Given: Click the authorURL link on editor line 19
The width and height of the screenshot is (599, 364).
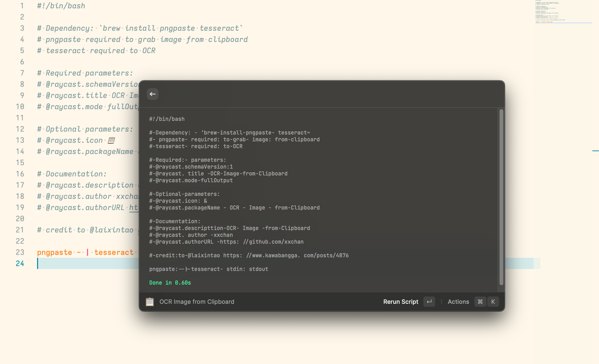Looking at the screenshot, I should [x=134, y=208].
